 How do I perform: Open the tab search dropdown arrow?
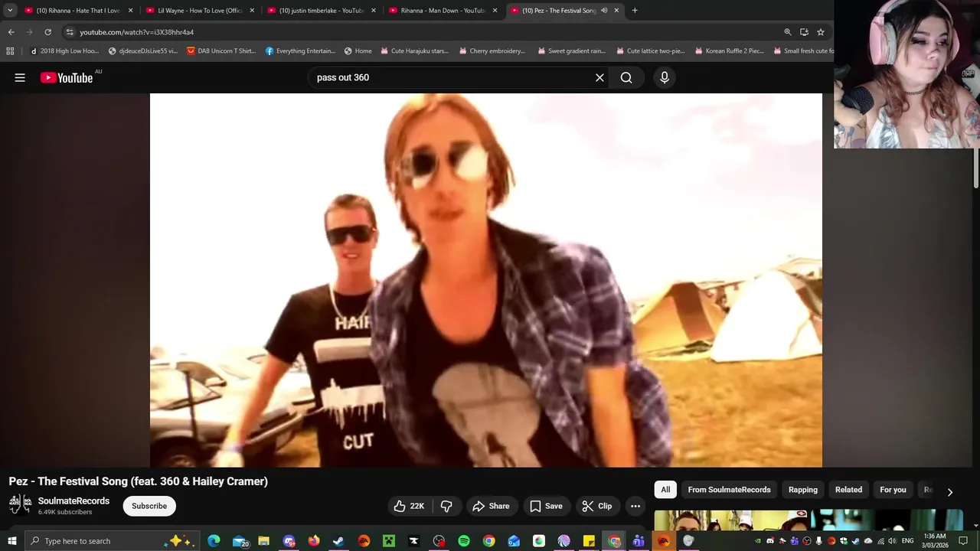[x=10, y=11]
